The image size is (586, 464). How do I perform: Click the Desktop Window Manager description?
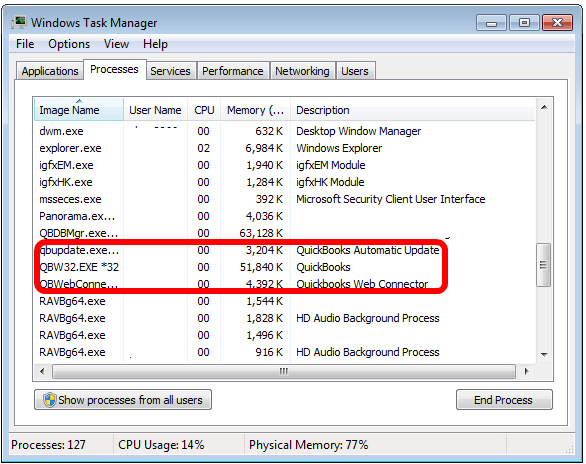[358, 131]
